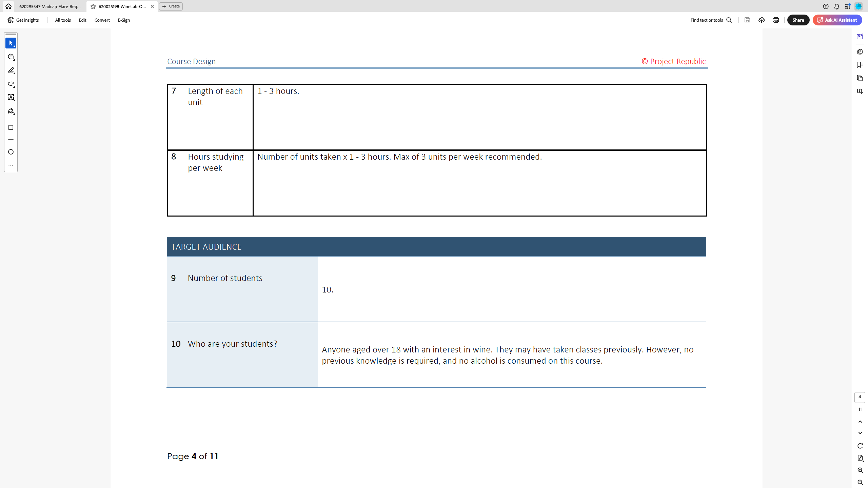Go to next page using down chevron
Screen dimensions: 868x488
(860, 433)
